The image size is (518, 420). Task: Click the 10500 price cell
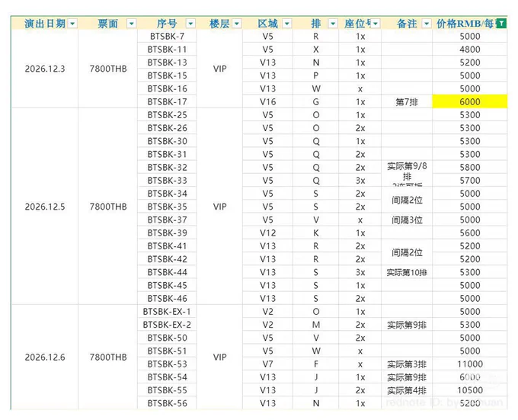[470, 390]
